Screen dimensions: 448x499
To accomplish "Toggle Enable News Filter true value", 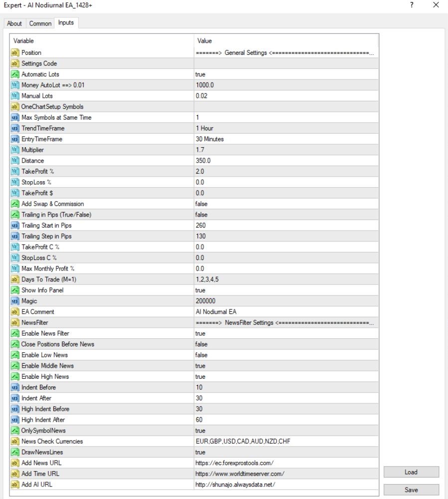I will [286, 333].
